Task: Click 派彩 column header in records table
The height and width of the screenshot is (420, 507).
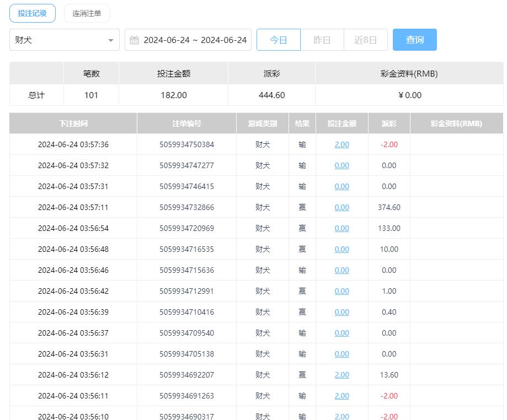Action: (389, 123)
